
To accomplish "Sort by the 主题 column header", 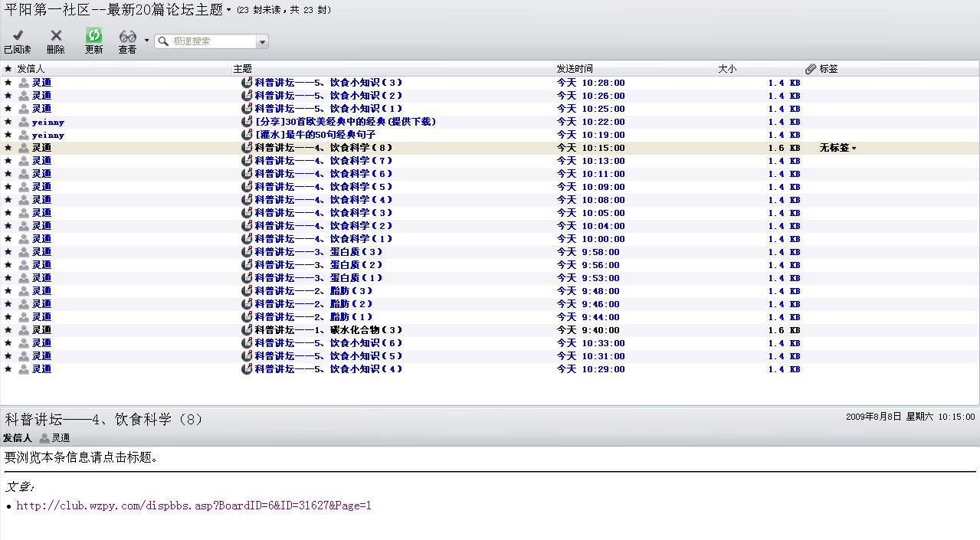I will coord(242,69).
